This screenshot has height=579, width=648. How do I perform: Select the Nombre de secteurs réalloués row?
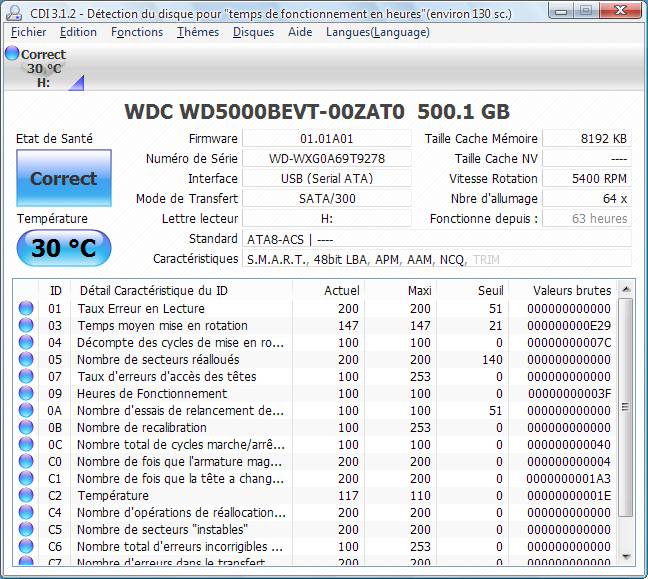(315, 359)
